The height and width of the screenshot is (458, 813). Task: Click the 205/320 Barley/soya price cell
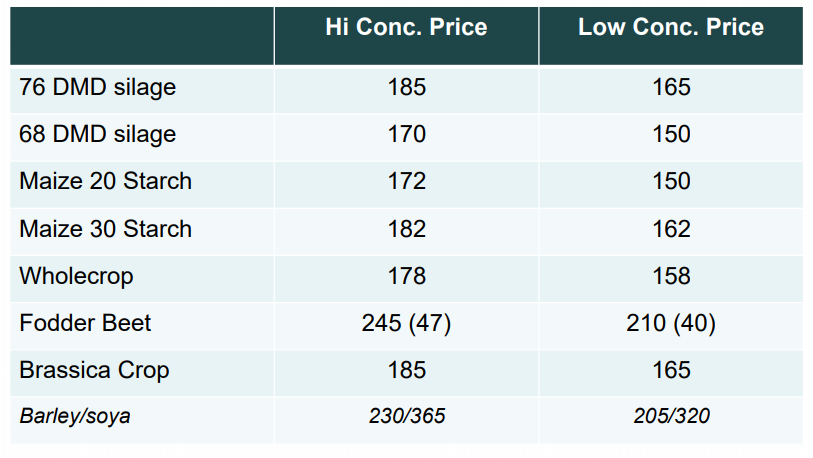pos(670,416)
